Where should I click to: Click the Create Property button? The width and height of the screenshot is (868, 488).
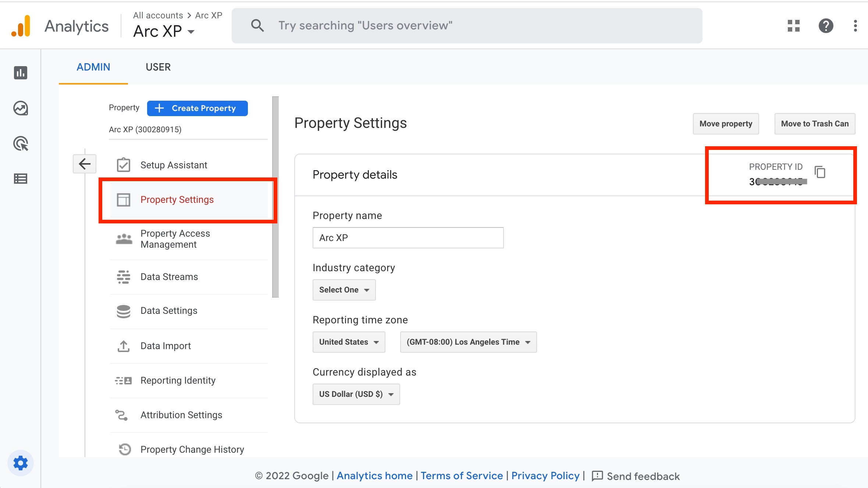click(x=197, y=108)
